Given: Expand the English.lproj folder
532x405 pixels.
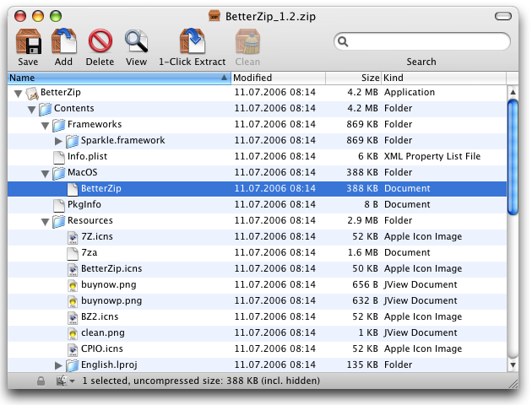Looking at the screenshot, I should pyautogui.click(x=58, y=365).
